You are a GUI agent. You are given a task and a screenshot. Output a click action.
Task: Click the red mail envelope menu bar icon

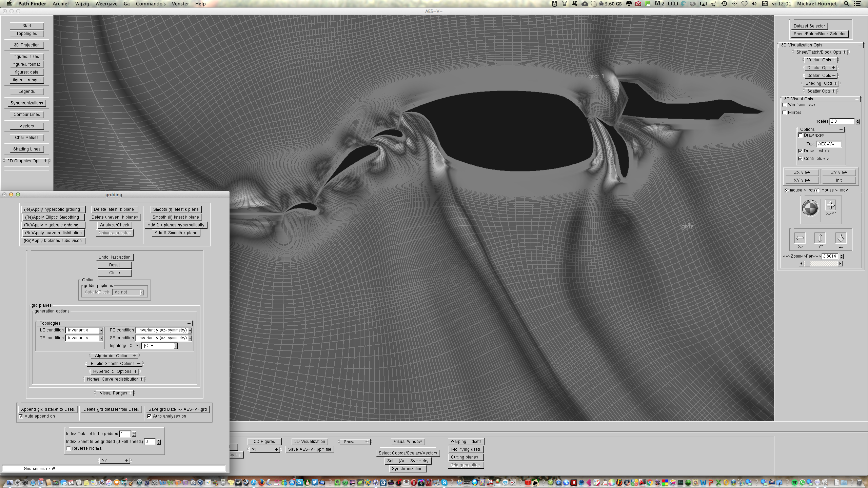pos(638,4)
